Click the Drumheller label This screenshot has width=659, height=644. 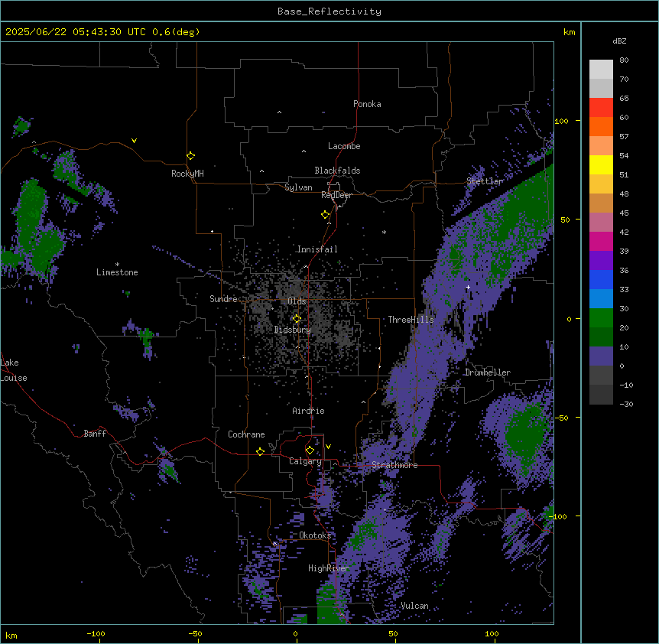(x=488, y=372)
